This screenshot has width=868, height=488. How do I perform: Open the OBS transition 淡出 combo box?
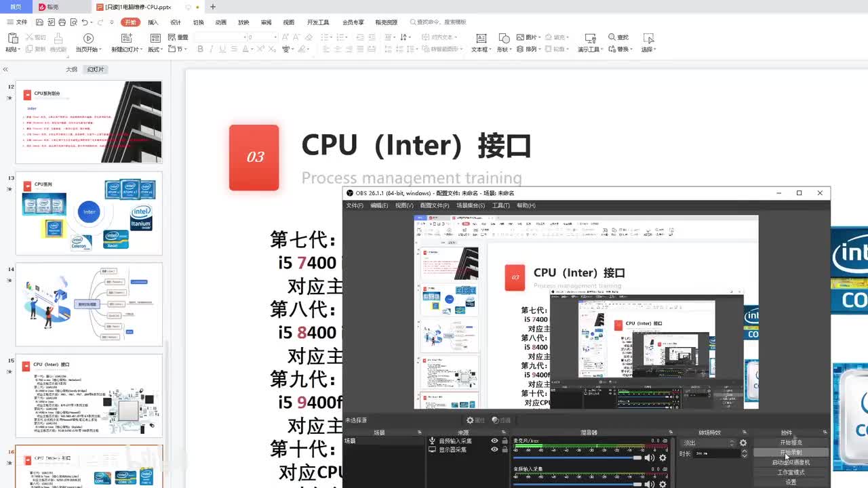click(x=709, y=443)
